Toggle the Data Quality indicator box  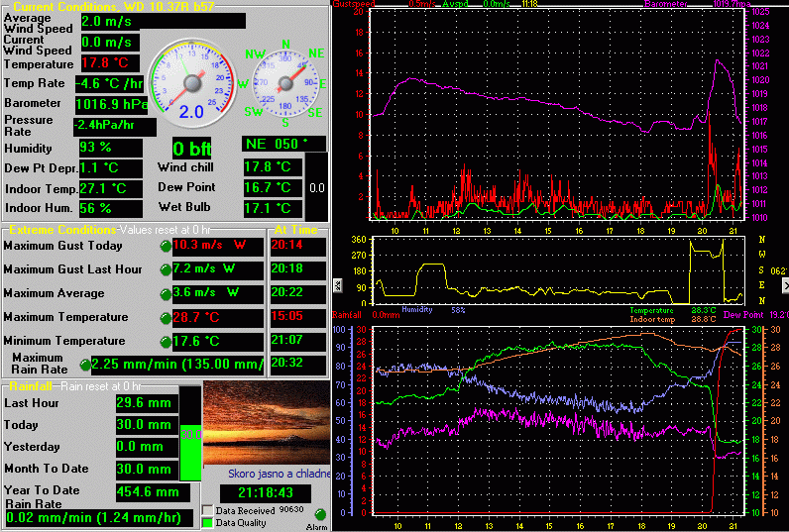pyautogui.click(x=207, y=523)
